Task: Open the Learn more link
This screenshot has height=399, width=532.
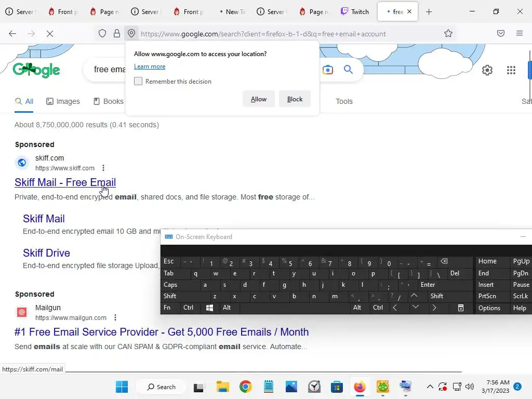Action: pos(150,66)
